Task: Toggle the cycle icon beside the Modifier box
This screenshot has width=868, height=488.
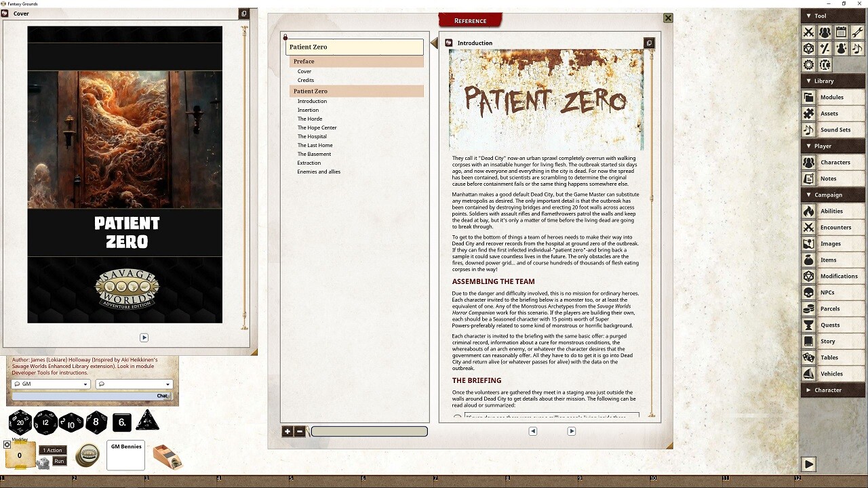Action: pos(6,445)
